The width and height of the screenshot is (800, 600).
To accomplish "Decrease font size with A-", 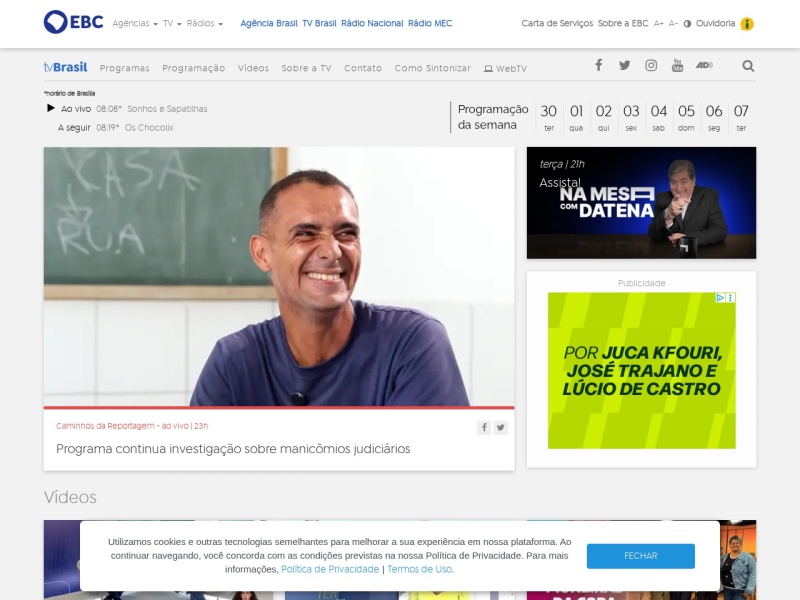I will click(x=673, y=23).
